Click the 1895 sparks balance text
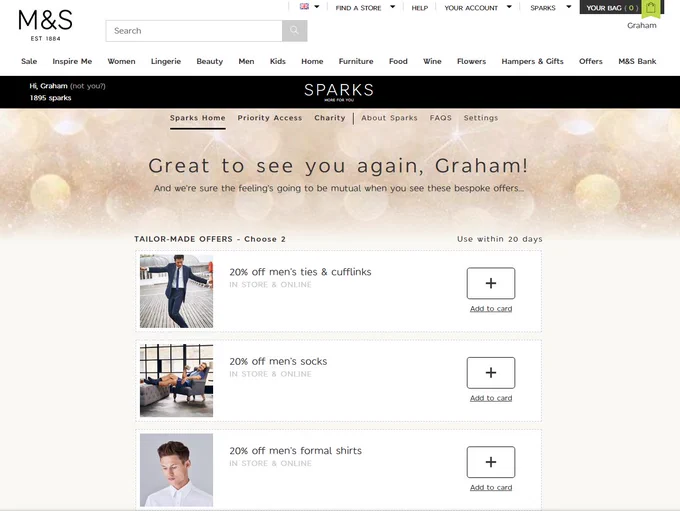680x511 pixels. [50, 98]
